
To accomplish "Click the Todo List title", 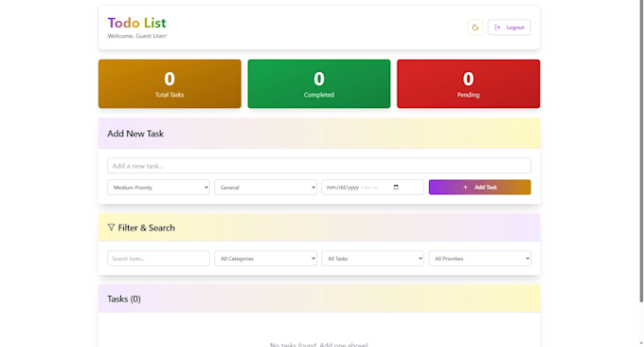I will coord(136,23).
